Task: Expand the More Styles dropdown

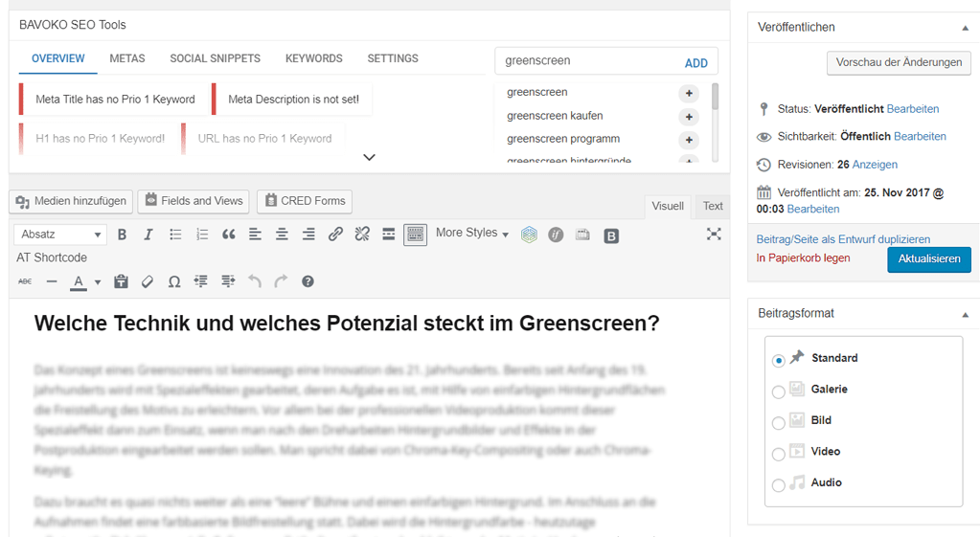Action: 472,233
